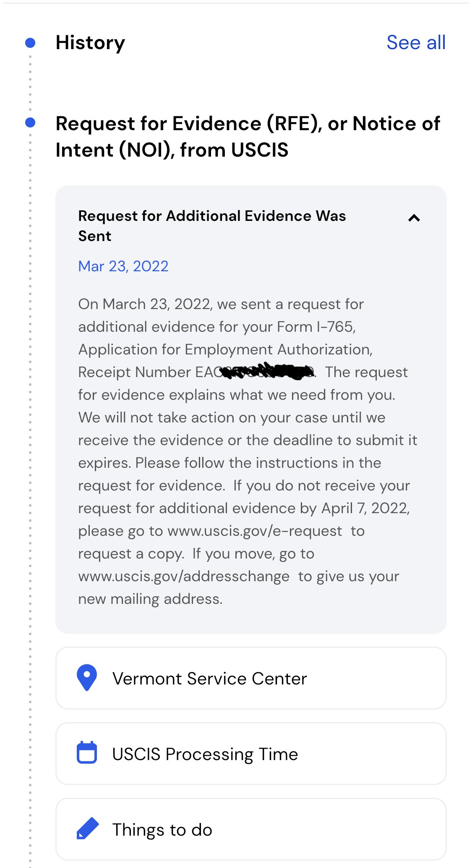Screen dimensions: 472x868
Task: Select the "Things to do" label
Action: [162, 830]
